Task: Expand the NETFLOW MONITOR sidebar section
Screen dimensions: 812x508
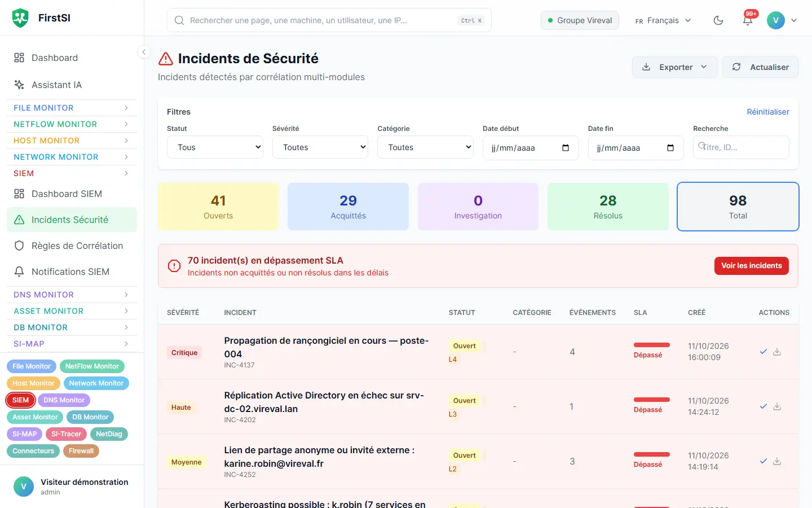Action: pyautogui.click(x=72, y=124)
